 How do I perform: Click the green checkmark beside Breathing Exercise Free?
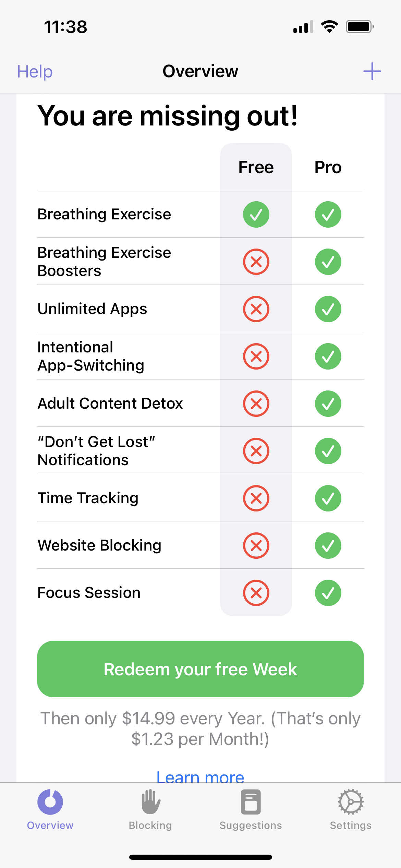pos(256,214)
